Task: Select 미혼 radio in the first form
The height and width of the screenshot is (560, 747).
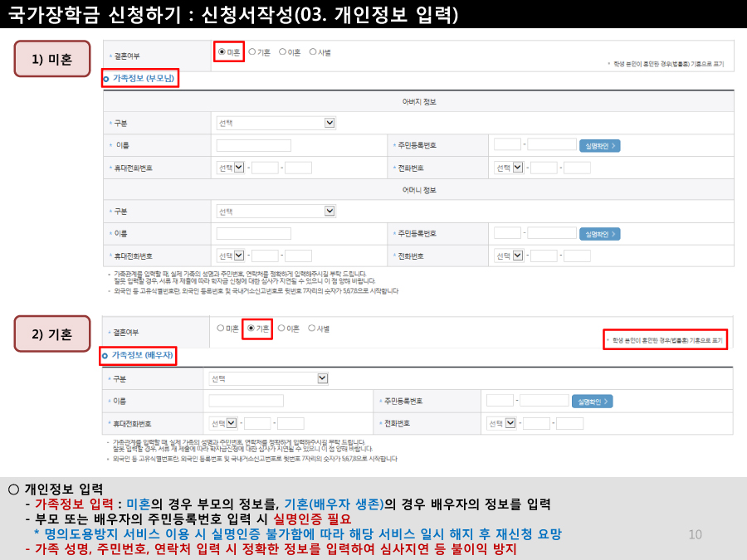Action: (x=222, y=52)
